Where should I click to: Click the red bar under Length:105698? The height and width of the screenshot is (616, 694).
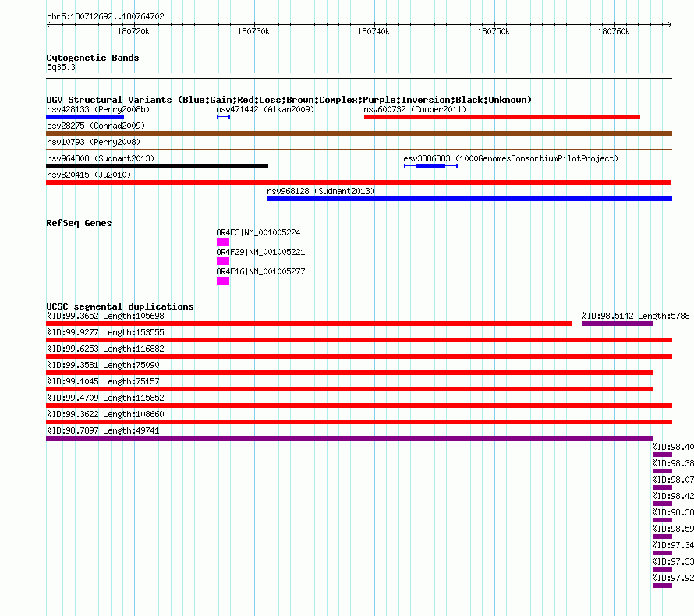pos(309,324)
